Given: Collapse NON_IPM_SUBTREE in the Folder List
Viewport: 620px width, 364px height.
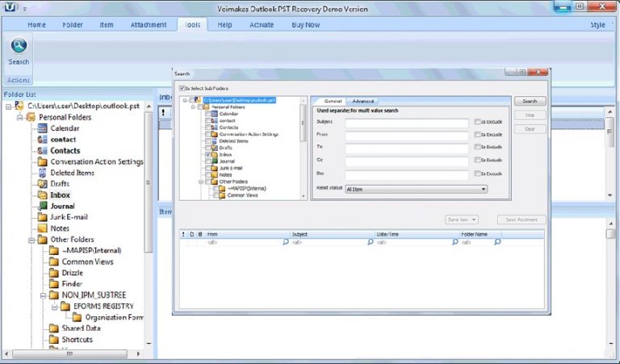Looking at the screenshot, I should tap(43, 295).
